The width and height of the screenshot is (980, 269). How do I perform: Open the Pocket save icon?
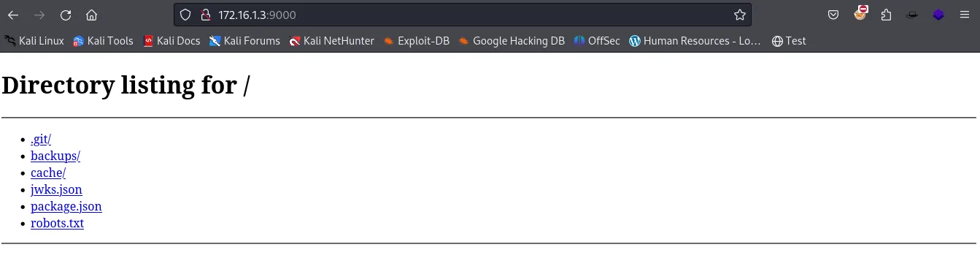click(833, 15)
